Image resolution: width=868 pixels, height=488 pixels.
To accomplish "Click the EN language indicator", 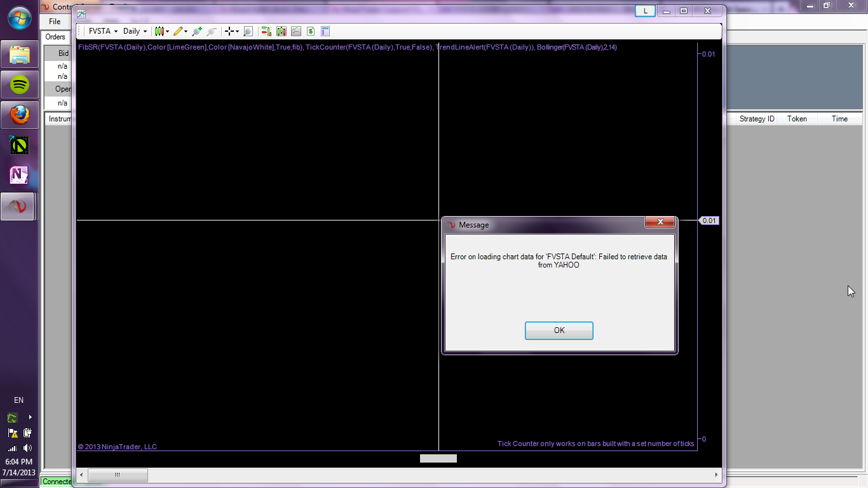I will click(19, 400).
